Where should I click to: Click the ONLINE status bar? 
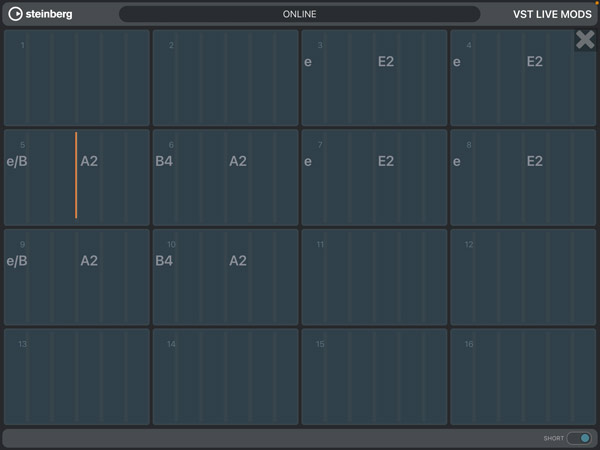(299, 14)
